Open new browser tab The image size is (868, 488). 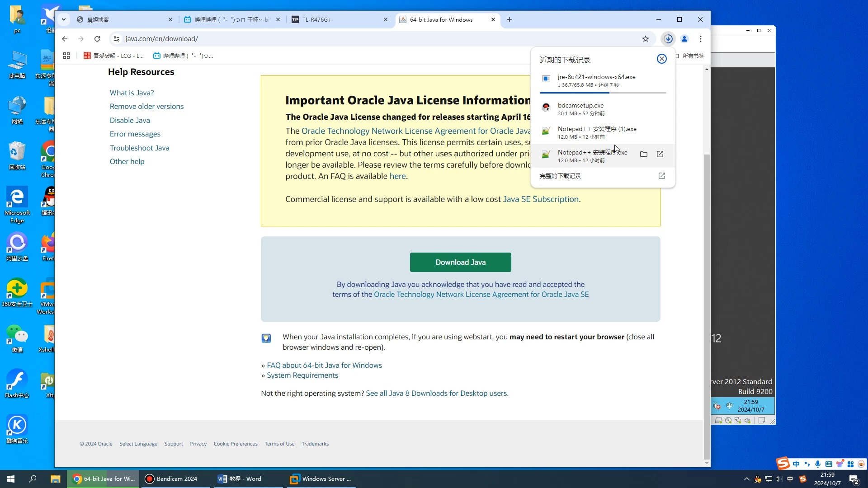click(x=509, y=19)
